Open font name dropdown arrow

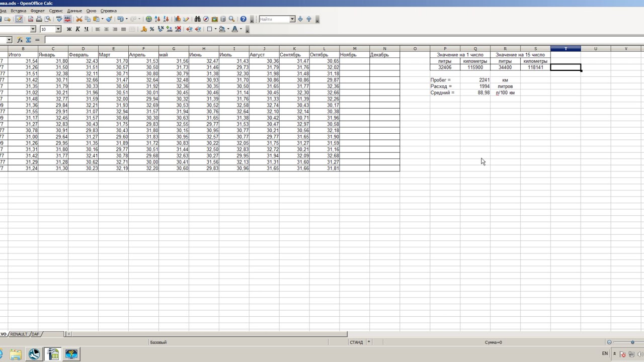[x=33, y=29]
